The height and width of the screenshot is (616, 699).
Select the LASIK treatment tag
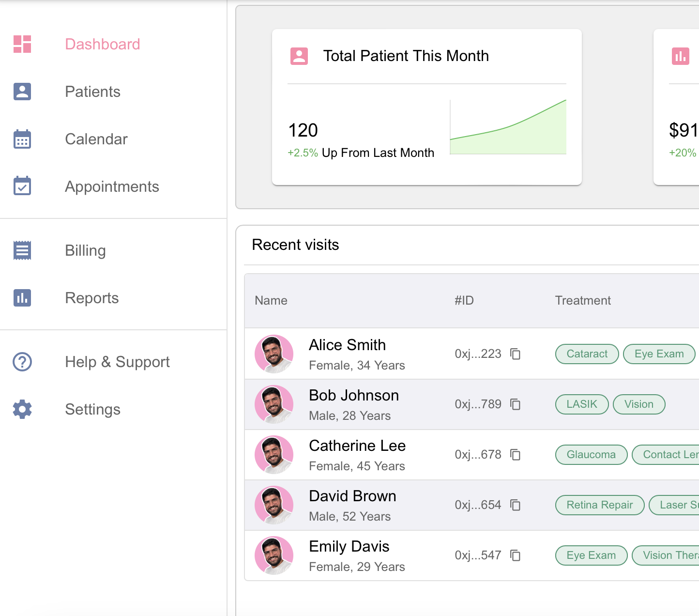[582, 404]
